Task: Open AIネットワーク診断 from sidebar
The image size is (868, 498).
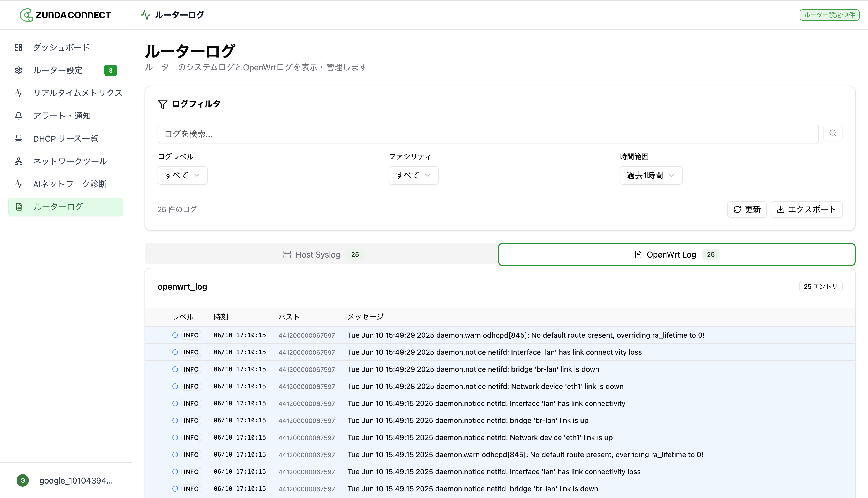Action: click(69, 184)
